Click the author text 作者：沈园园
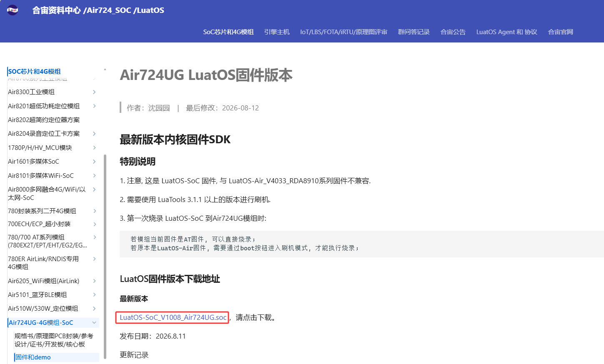The width and height of the screenshot is (604, 364). point(148,108)
